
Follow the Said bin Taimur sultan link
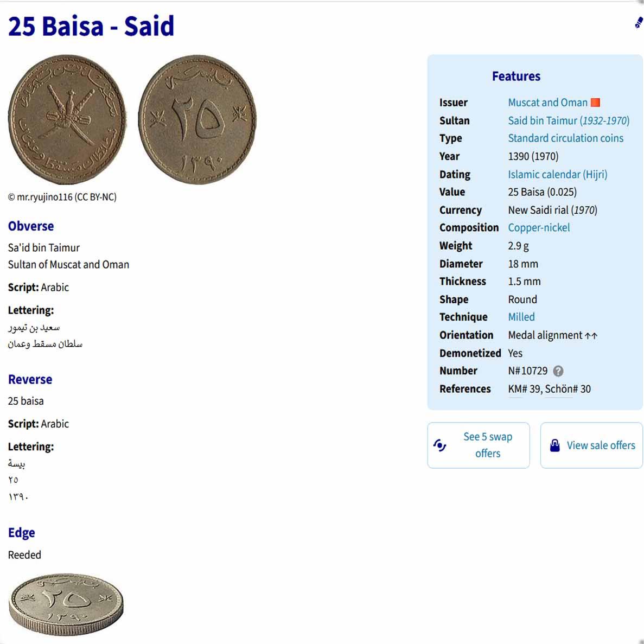point(569,120)
